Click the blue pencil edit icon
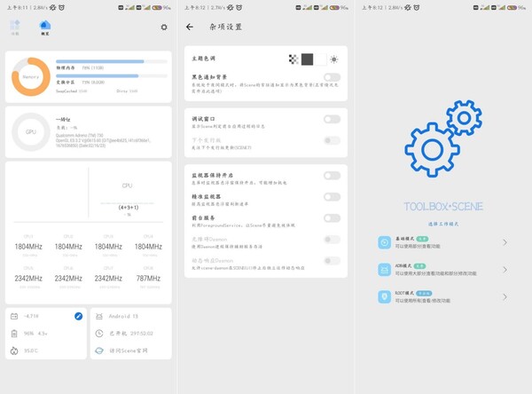The height and width of the screenshot is (394, 532). [78, 316]
